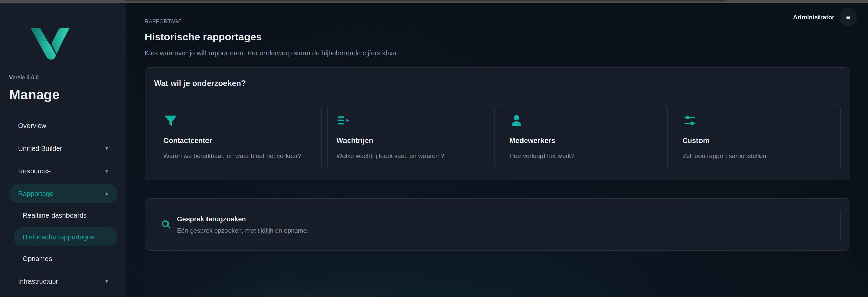Open the Unified Builder menu item
Image resolution: width=868 pixels, height=297 pixels.
[x=63, y=148]
